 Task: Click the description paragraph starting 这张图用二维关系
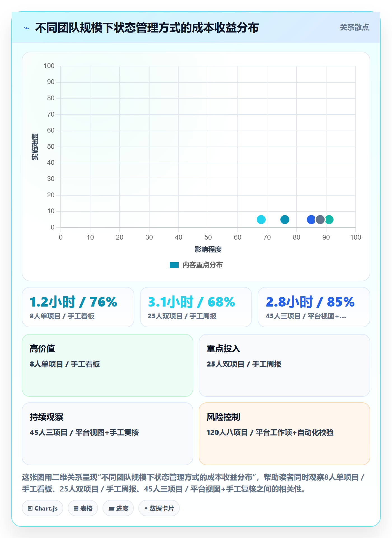[x=193, y=483]
